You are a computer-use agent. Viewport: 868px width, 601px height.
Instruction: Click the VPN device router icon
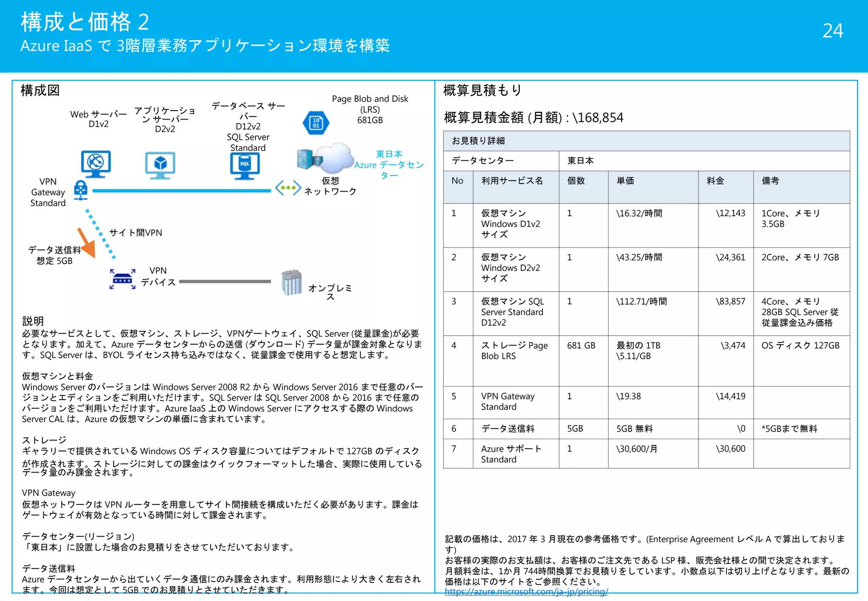pos(122,280)
